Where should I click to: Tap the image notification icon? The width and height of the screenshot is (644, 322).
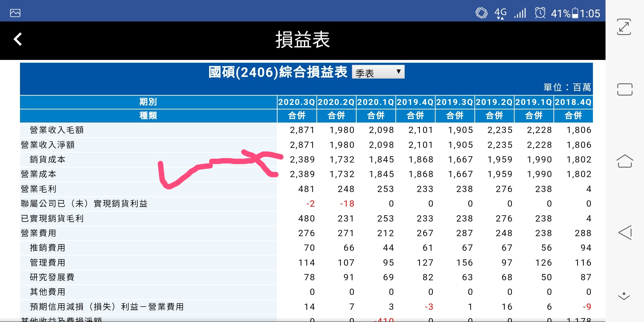(x=15, y=13)
